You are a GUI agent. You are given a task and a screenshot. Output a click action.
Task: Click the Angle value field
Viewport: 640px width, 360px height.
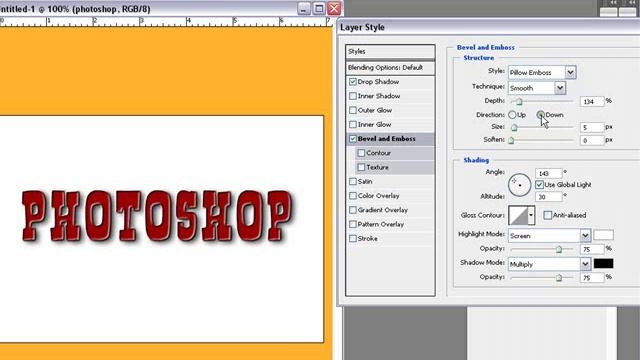549,173
